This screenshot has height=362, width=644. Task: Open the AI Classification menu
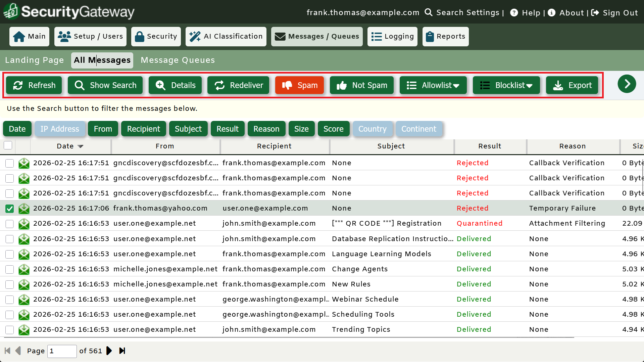click(x=226, y=36)
